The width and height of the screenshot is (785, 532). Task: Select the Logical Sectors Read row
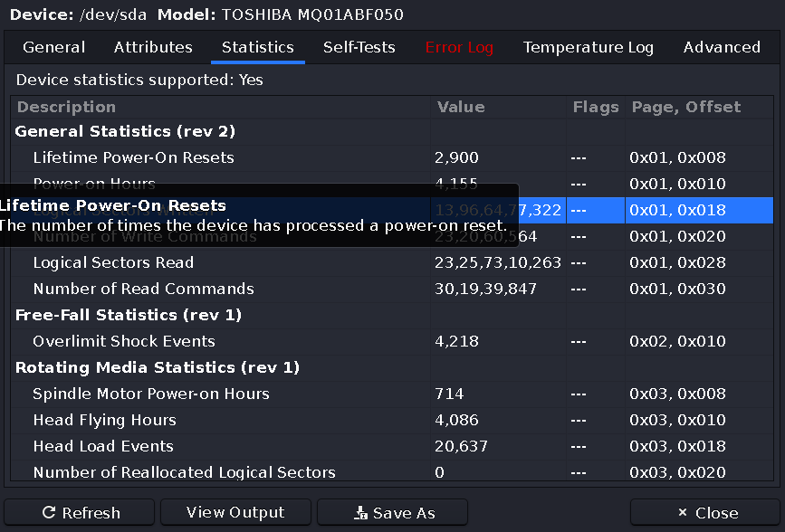point(113,263)
